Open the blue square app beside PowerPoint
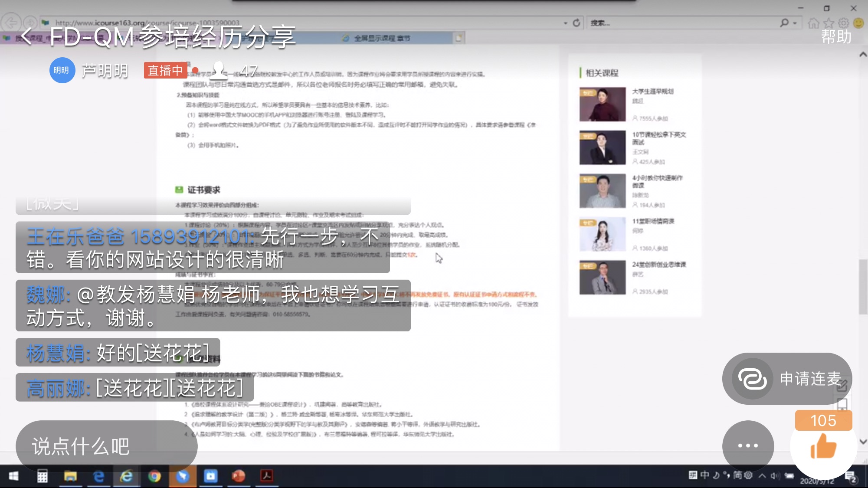This screenshot has width=868, height=488. (x=211, y=476)
